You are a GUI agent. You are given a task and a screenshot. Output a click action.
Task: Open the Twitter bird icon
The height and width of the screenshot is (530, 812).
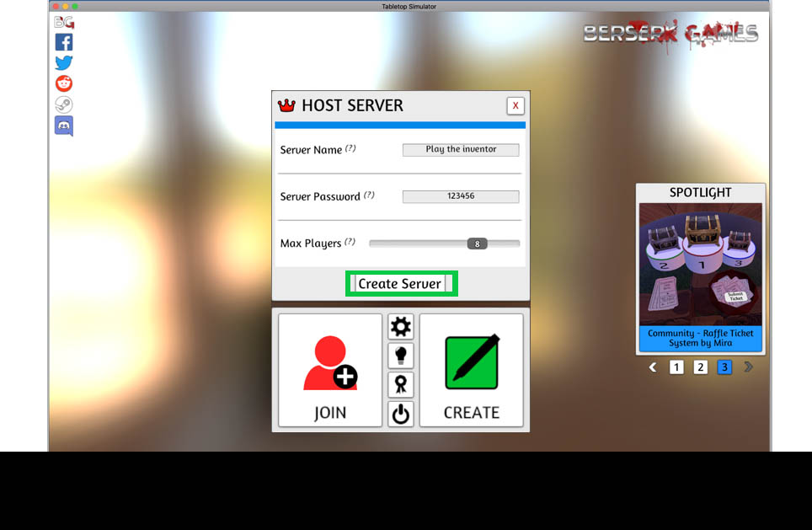(x=64, y=62)
